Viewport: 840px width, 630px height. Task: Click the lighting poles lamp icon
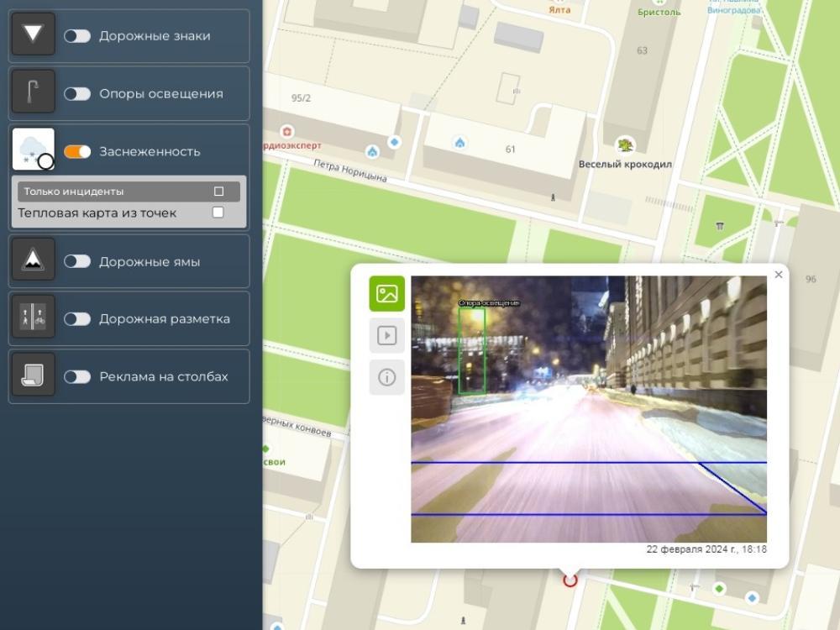click(34, 92)
